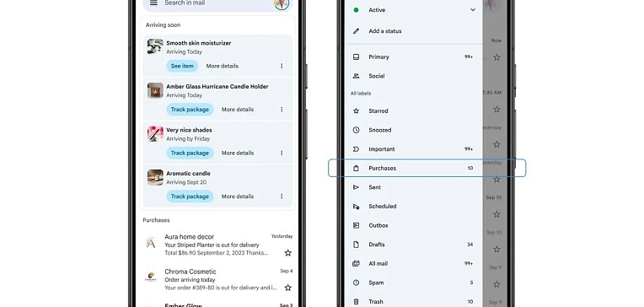This screenshot has height=307, width=644.
Task: Tap the green Active status dot
Action: (x=356, y=10)
